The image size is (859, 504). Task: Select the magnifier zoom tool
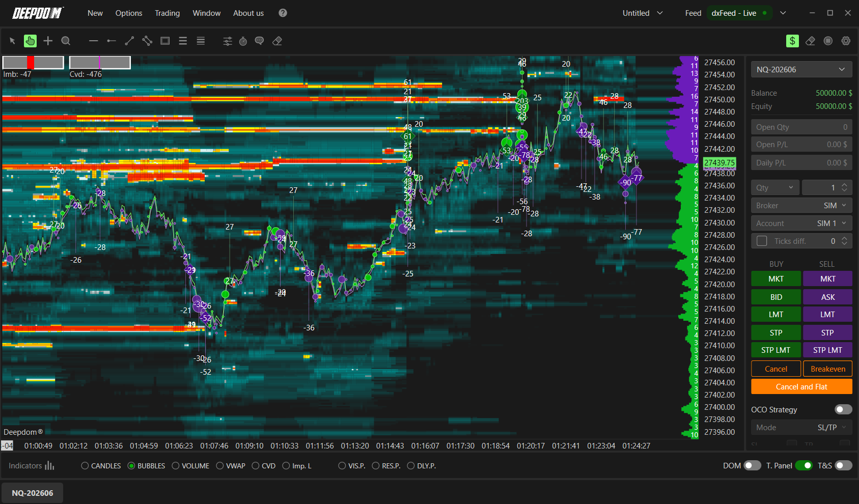(66, 41)
